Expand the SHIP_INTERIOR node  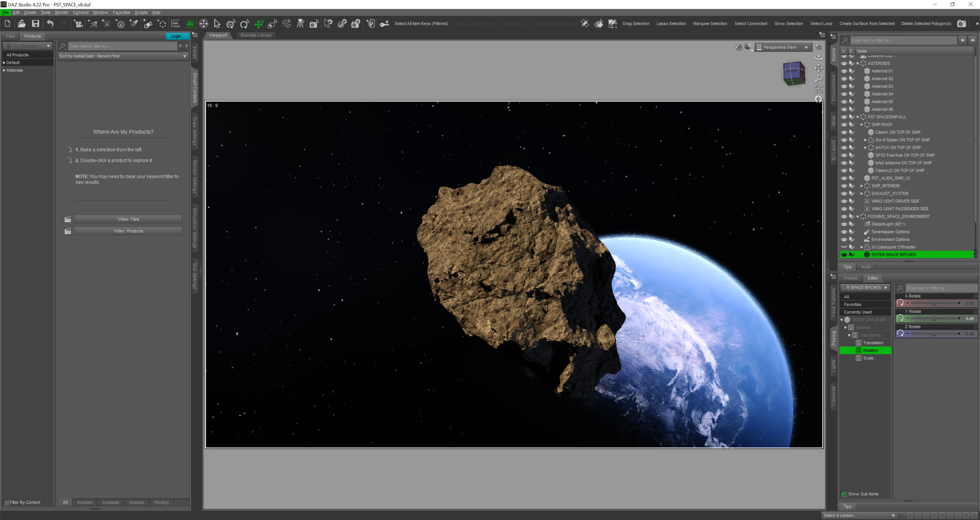861,186
